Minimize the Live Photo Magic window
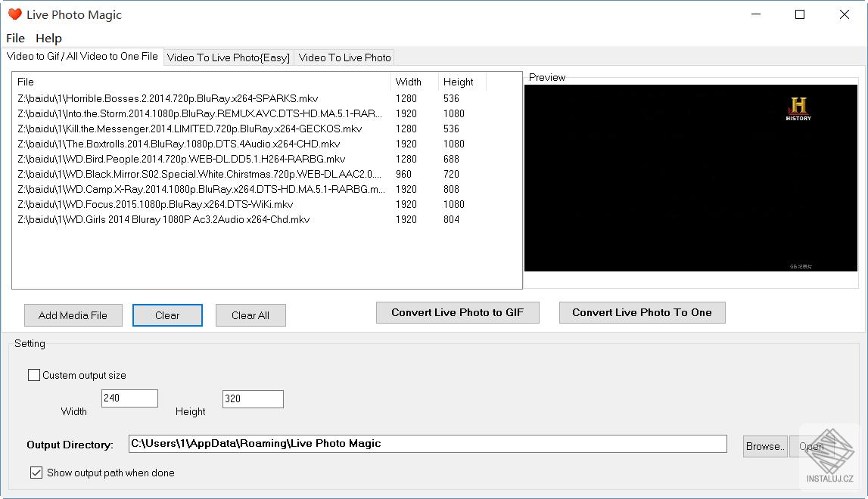 pyautogui.click(x=756, y=14)
